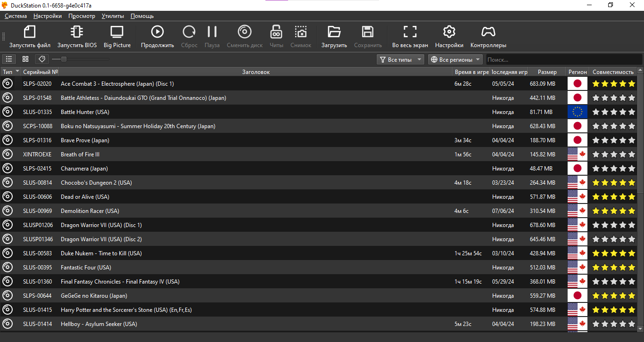Open the Просмотр menu

pyautogui.click(x=82, y=16)
